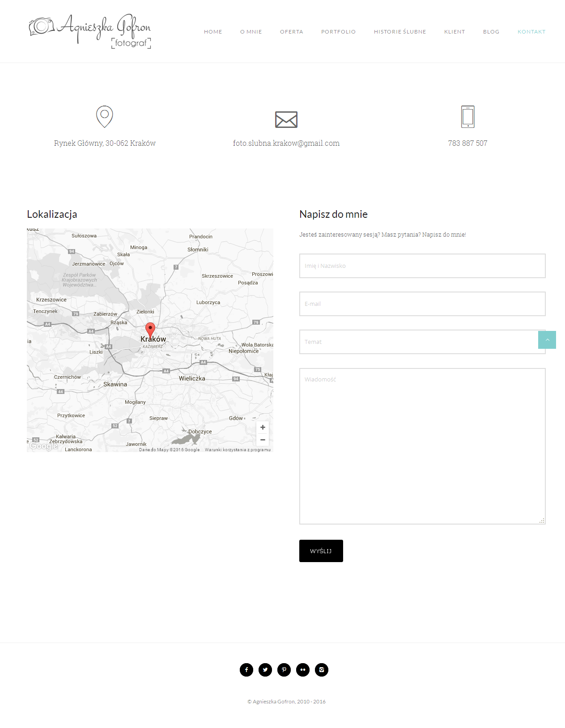Zoom out on the map
The height and width of the screenshot is (728, 565).
(263, 440)
